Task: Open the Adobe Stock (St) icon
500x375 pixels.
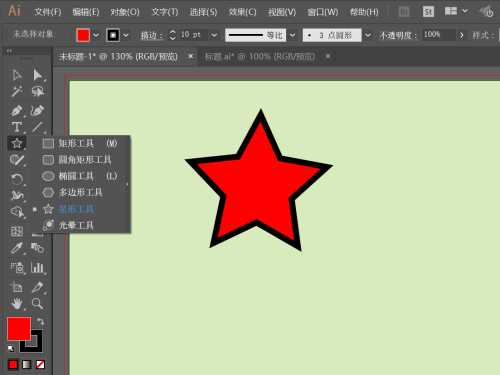Action: (428, 12)
